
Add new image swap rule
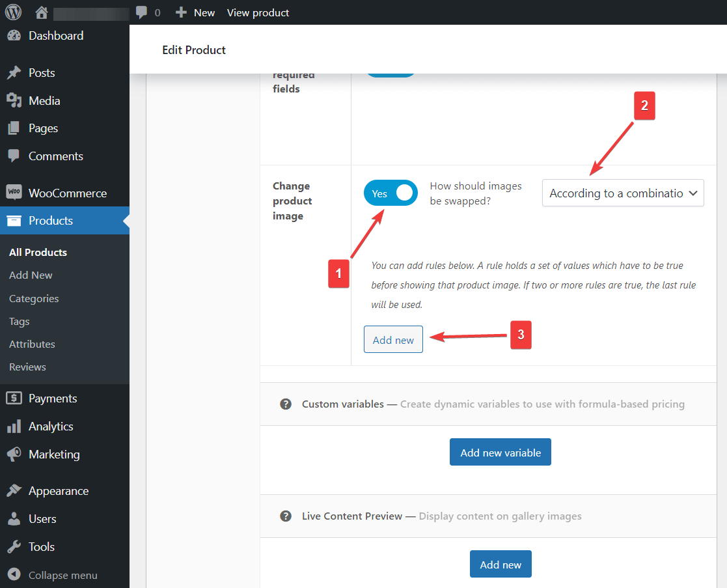click(393, 339)
